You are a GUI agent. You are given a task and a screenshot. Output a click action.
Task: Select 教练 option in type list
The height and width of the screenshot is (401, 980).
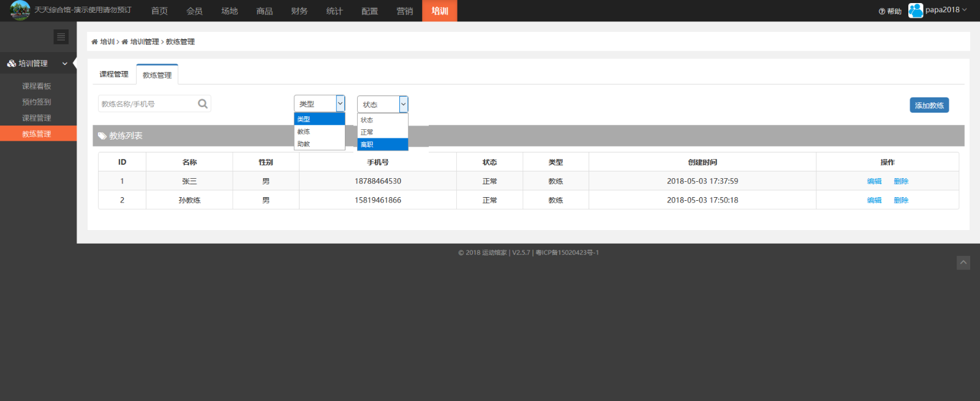pyautogui.click(x=320, y=132)
